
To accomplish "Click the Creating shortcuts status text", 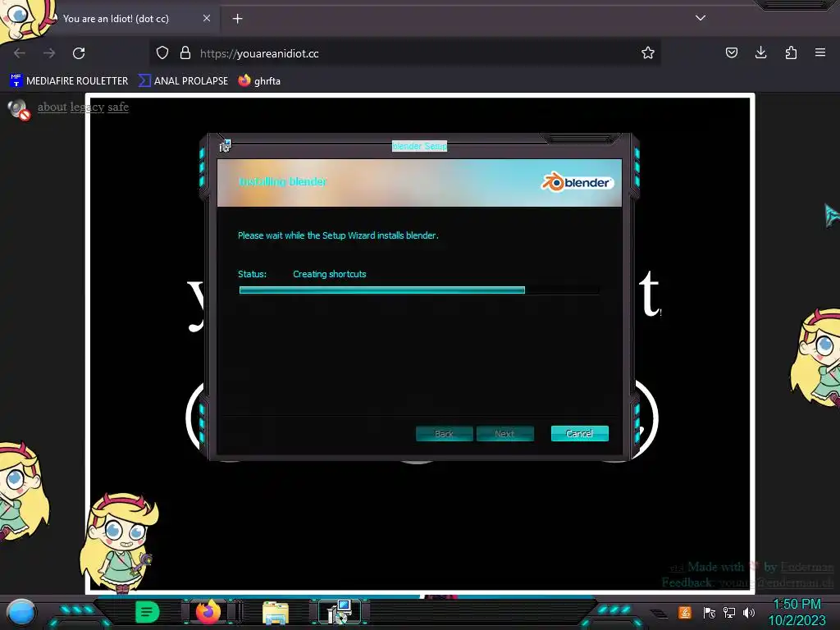I will coord(330,274).
